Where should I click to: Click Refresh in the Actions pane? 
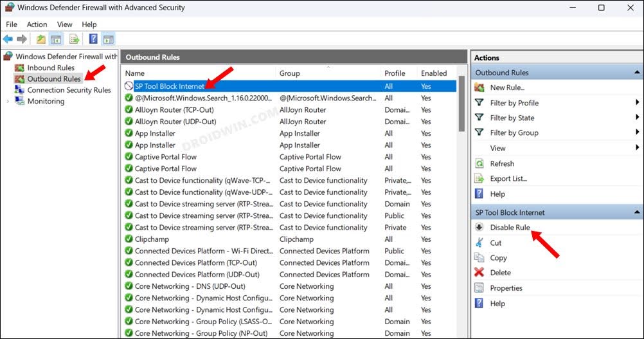(x=502, y=163)
